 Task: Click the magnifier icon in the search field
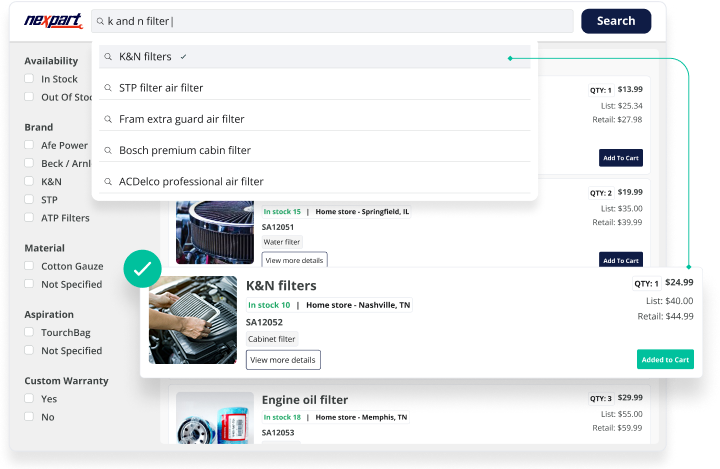pos(100,21)
